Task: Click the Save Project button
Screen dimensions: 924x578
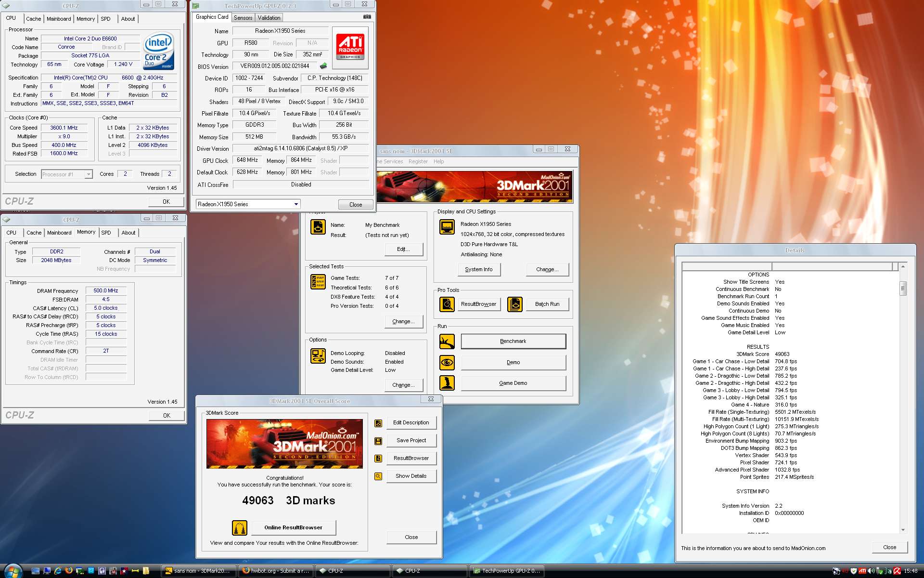Action: [411, 440]
